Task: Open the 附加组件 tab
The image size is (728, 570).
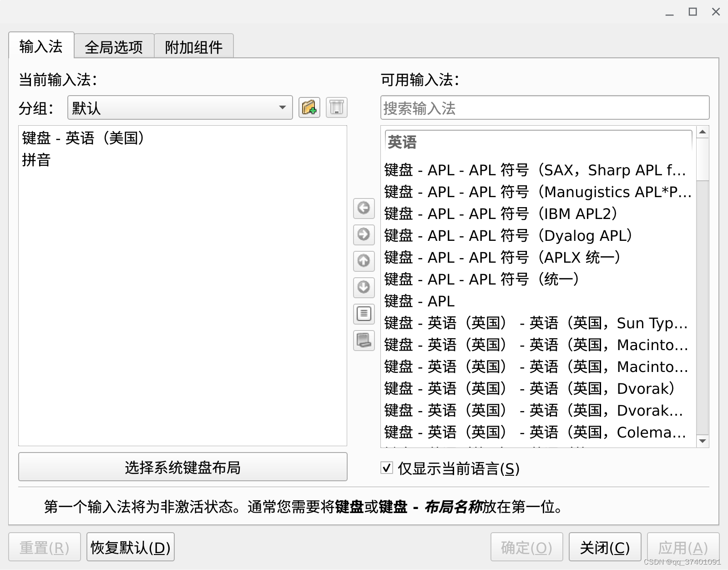Action: 194,46
